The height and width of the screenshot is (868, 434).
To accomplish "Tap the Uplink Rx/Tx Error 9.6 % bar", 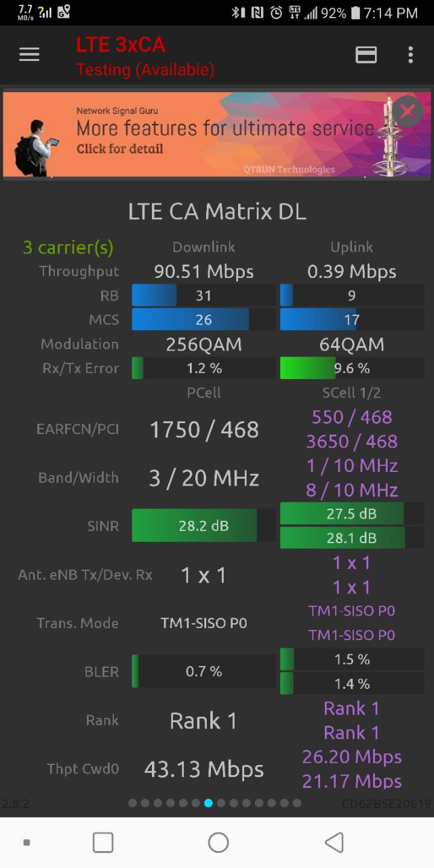I will [x=352, y=368].
